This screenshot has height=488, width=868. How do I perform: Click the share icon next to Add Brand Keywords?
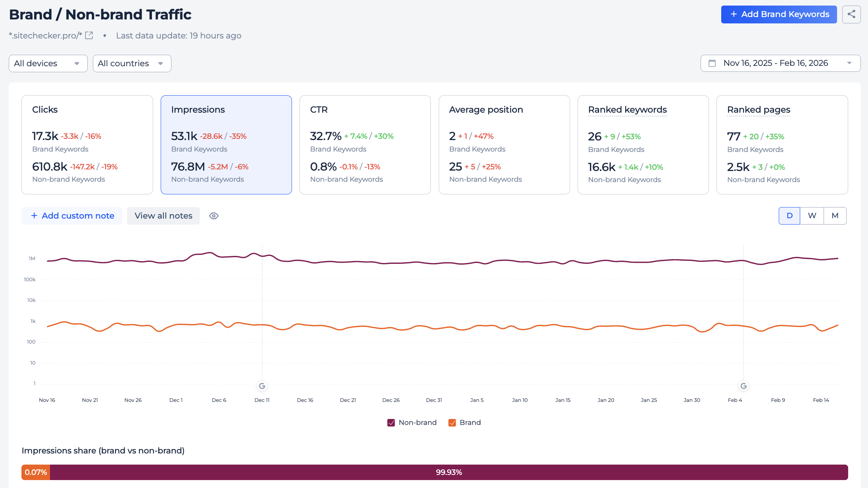pyautogui.click(x=851, y=14)
